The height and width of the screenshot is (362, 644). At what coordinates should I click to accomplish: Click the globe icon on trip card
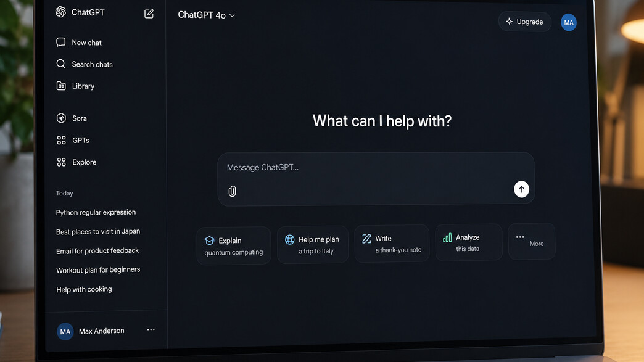click(x=289, y=239)
